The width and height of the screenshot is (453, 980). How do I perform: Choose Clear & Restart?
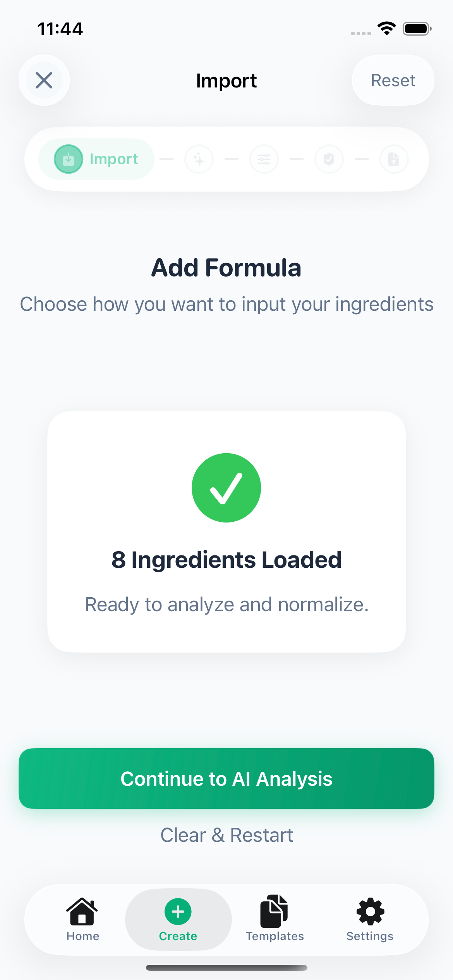pyautogui.click(x=226, y=835)
